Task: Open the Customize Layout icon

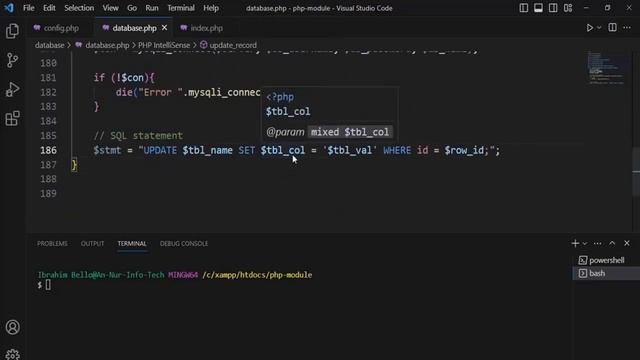Action: point(568,8)
